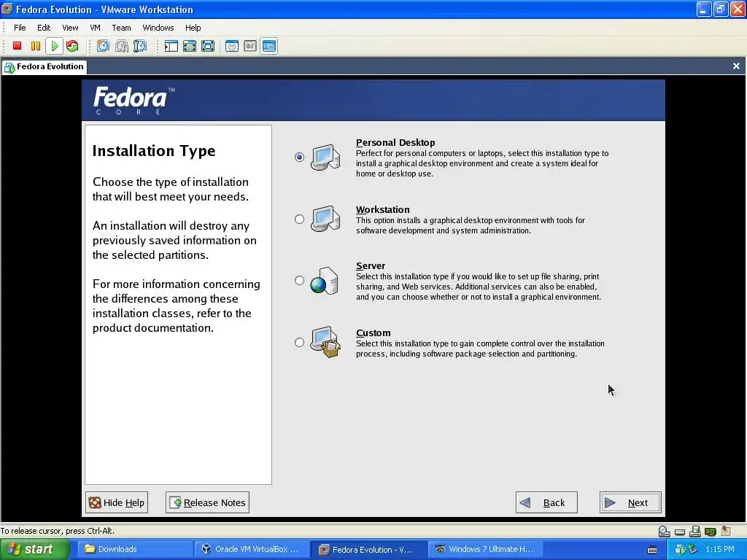
Task: Click the pinned message log status icon
Action: coord(726,531)
